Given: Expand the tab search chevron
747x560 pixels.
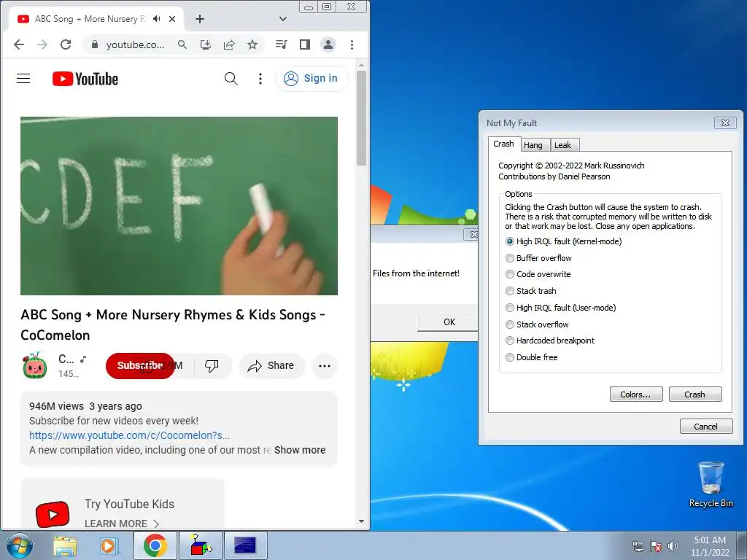Looking at the screenshot, I should click(283, 19).
